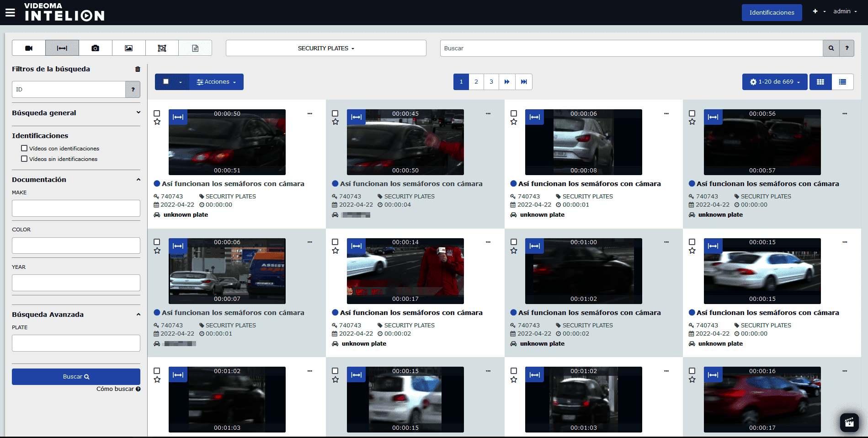
Task: Clear search filters with trash icon
Action: point(138,69)
